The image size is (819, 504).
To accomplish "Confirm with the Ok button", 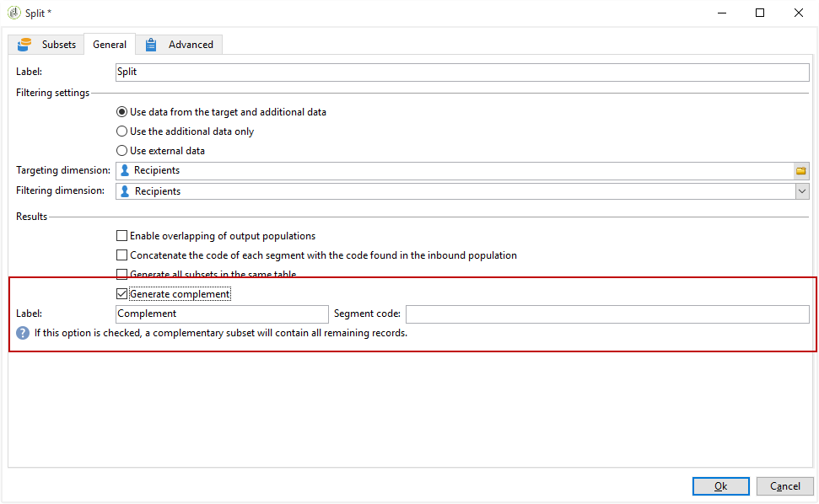I will [x=721, y=486].
